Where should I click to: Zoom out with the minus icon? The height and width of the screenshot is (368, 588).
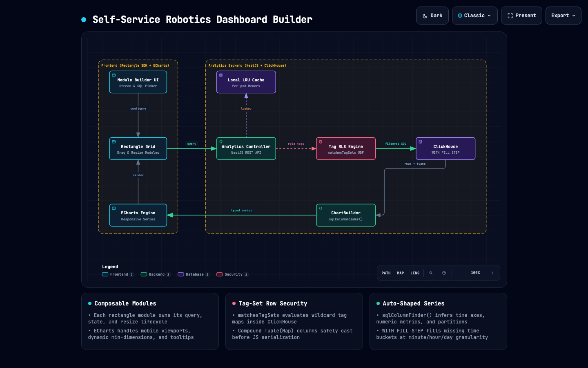coord(459,273)
